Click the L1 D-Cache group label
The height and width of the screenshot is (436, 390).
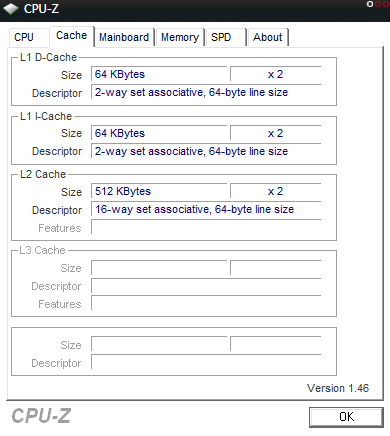(48, 57)
